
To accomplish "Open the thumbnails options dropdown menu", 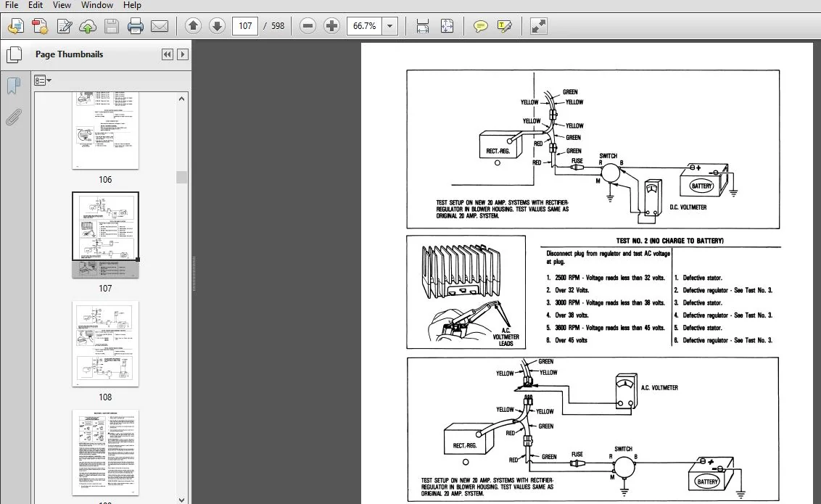I will [42, 80].
